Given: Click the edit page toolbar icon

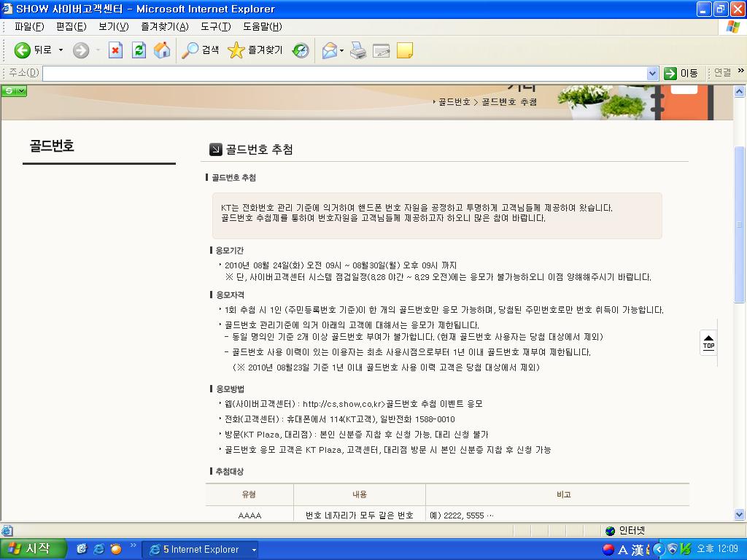Looking at the screenshot, I should tap(381, 50).
